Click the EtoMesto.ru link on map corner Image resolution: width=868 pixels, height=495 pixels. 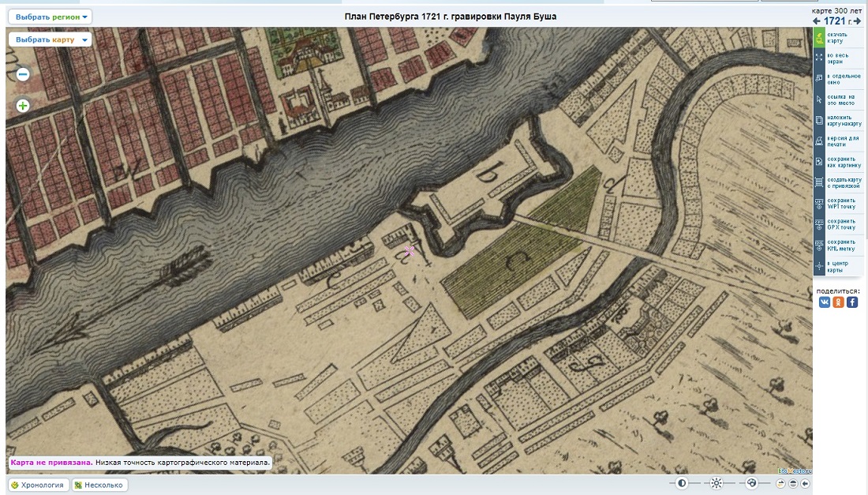[x=795, y=471]
